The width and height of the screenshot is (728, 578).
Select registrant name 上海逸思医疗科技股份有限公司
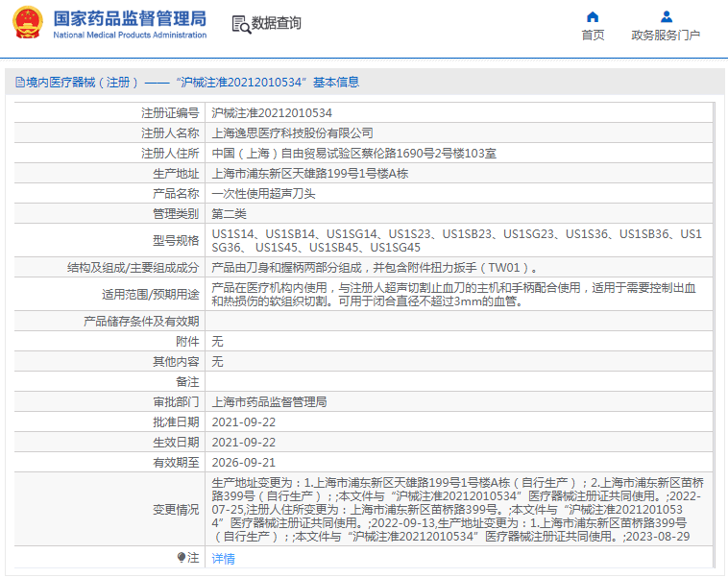click(293, 133)
